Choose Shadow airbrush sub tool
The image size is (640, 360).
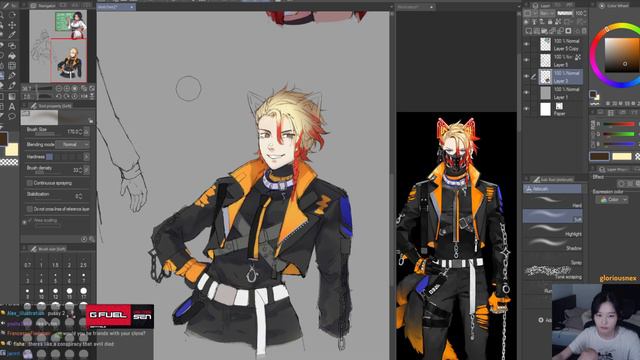(x=552, y=244)
